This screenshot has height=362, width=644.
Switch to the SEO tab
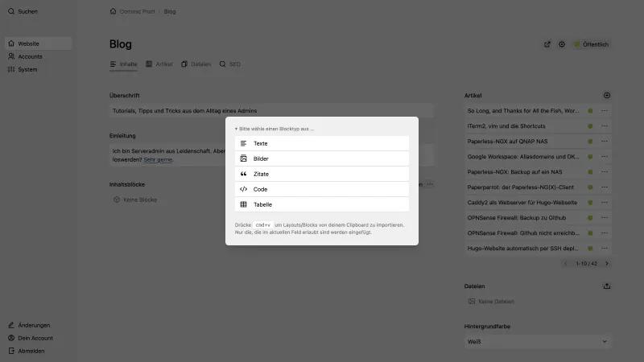click(229, 64)
